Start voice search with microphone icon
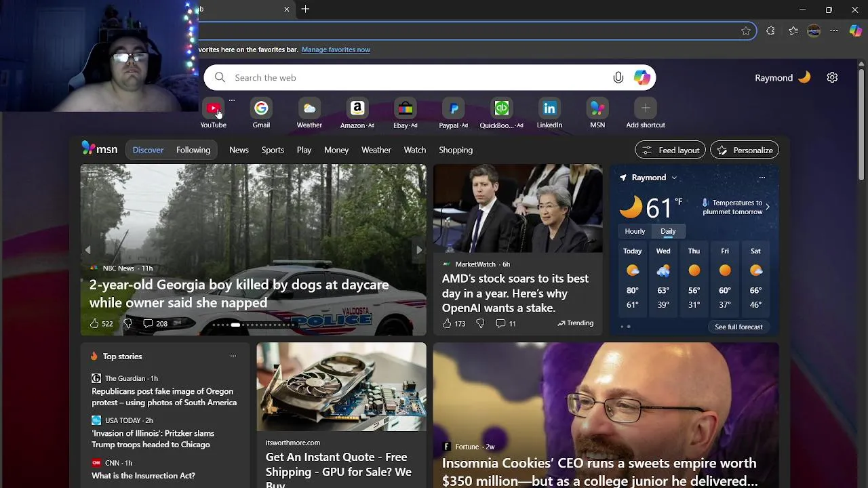The image size is (868, 488). click(x=618, y=77)
